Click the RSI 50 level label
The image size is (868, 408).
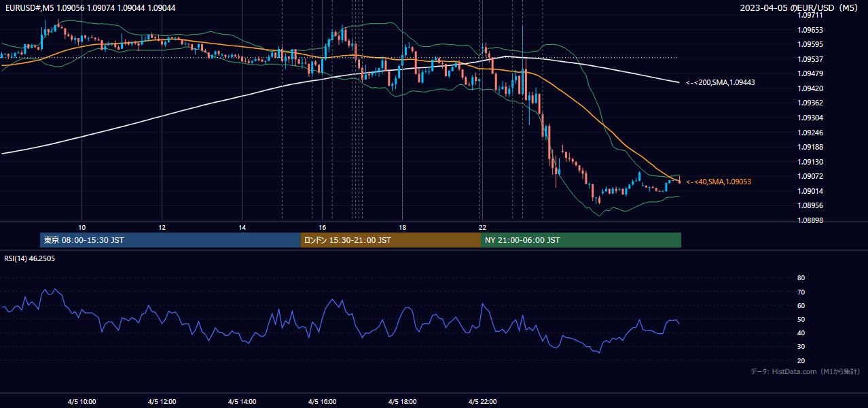(x=801, y=319)
